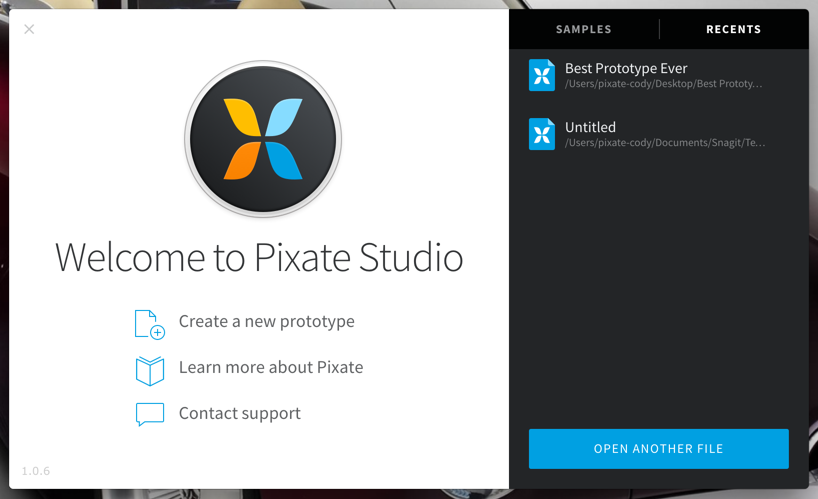Open Learn more about Pixate
This screenshot has height=499, width=818.
pos(271,367)
